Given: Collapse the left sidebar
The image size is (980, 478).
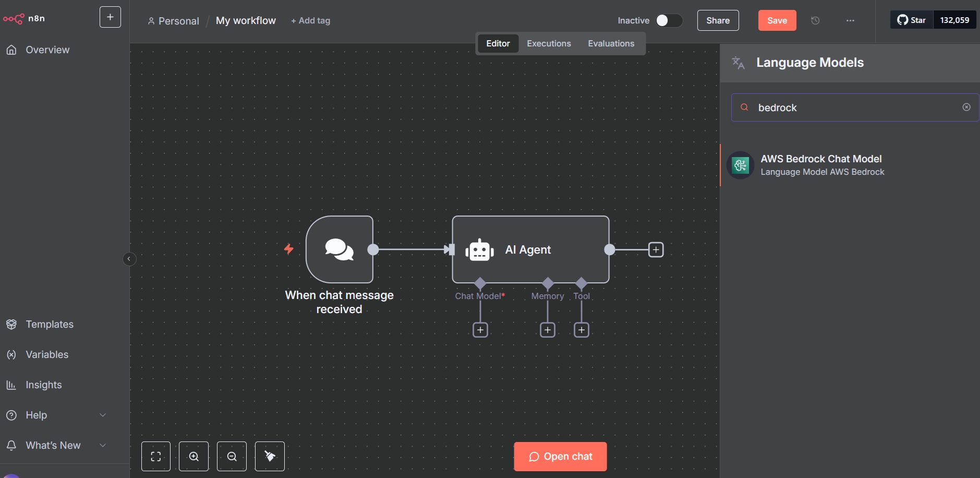Looking at the screenshot, I should click(129, 259).
